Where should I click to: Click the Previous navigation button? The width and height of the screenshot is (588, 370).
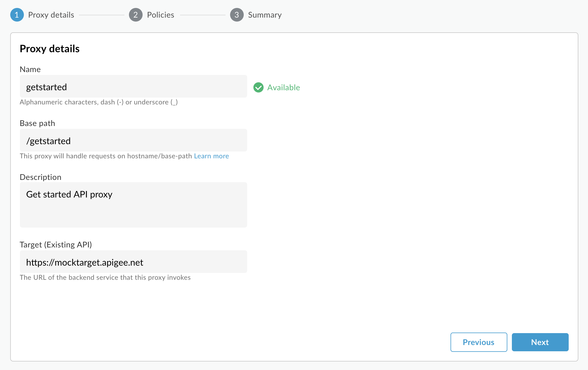point(478,342)
